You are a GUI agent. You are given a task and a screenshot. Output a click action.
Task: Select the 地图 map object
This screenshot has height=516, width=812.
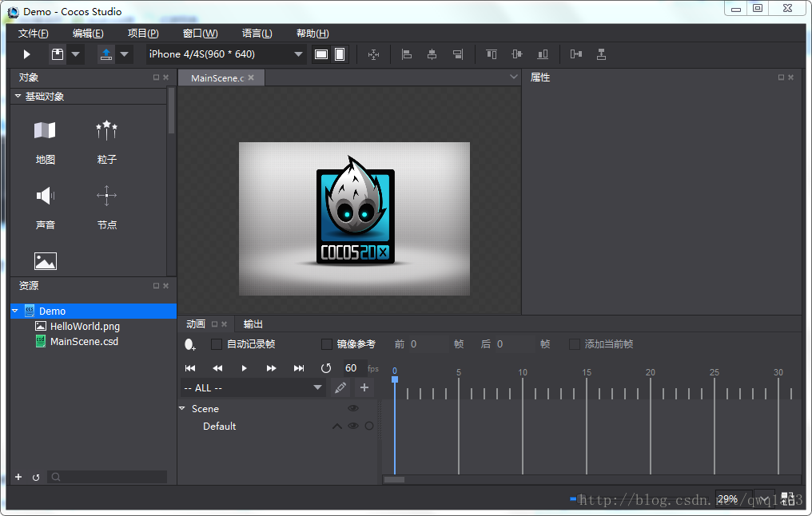point(45,142)
